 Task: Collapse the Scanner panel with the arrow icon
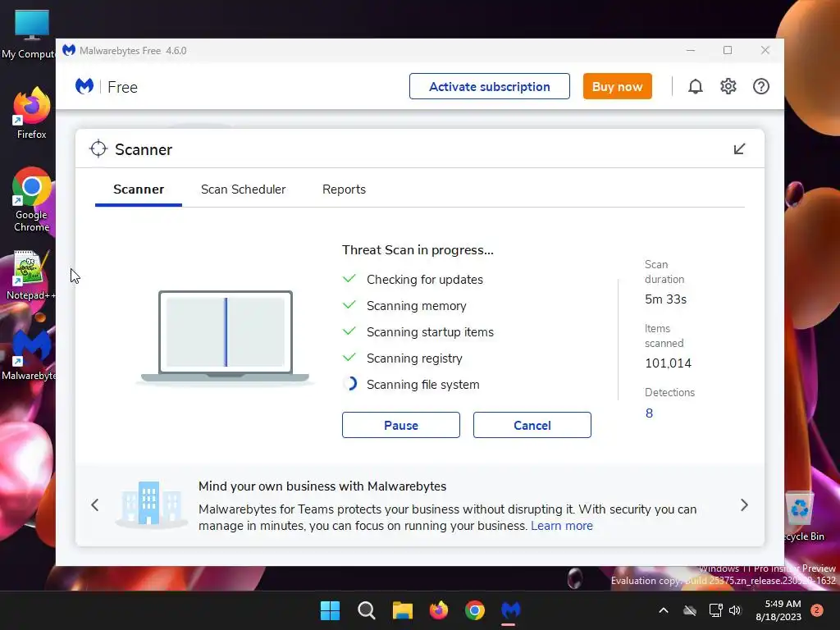click(x=739, y=149)
